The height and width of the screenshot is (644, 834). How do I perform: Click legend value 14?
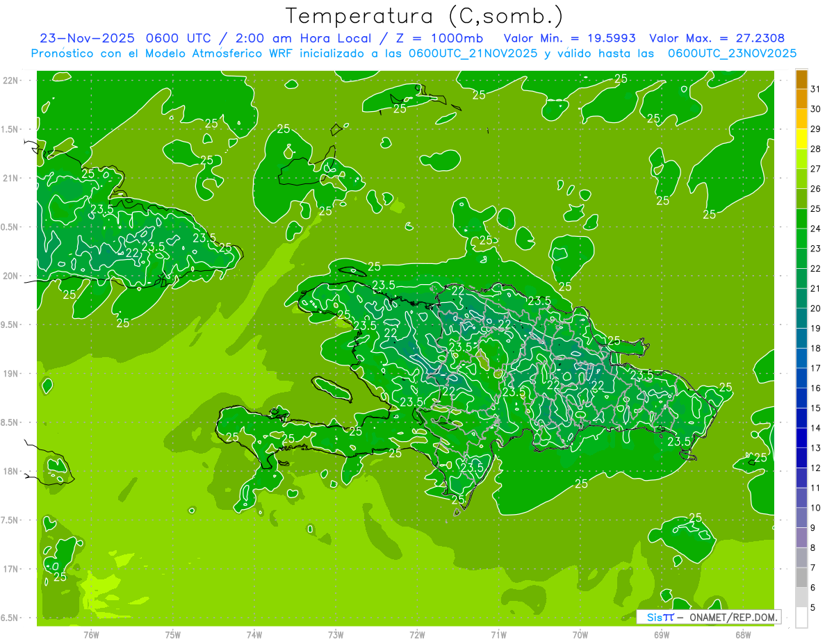click(x=816, y=428)
